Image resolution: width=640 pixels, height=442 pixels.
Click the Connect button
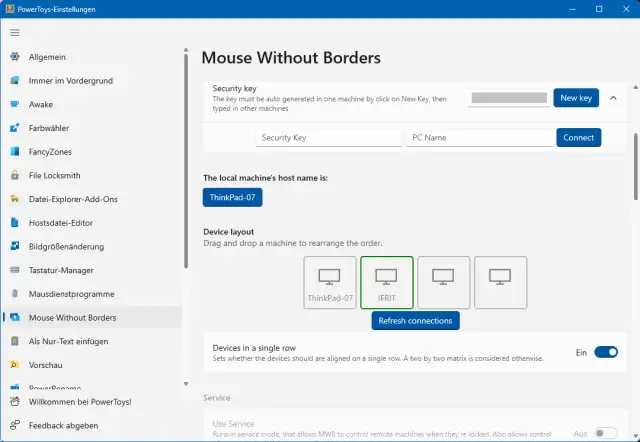pyautogui.click(x=578, y=138)
